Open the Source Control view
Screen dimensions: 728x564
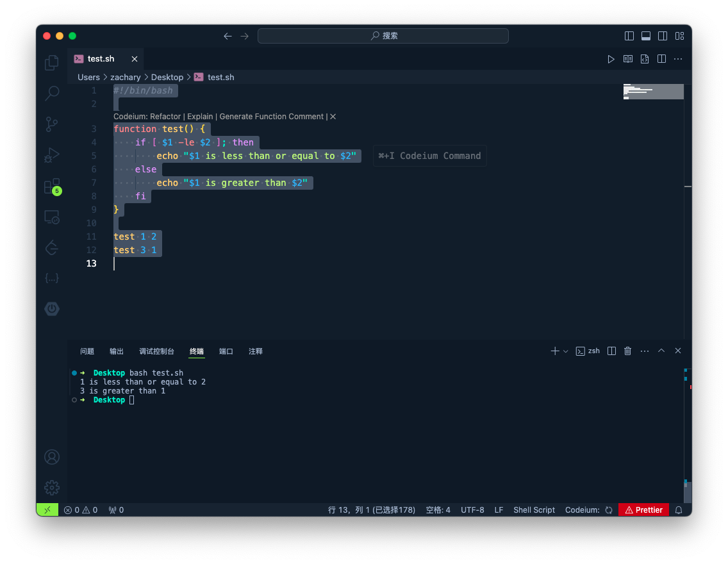[x=51, y=124]
